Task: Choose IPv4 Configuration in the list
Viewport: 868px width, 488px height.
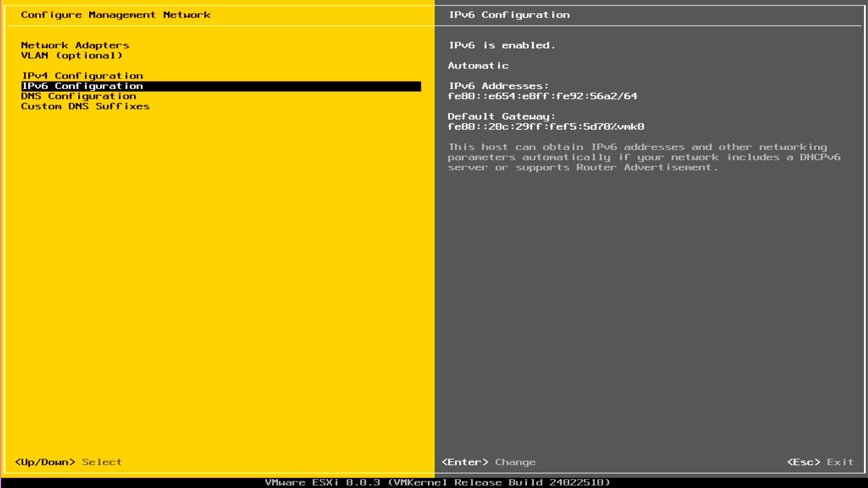Action: tap(82, 76)
